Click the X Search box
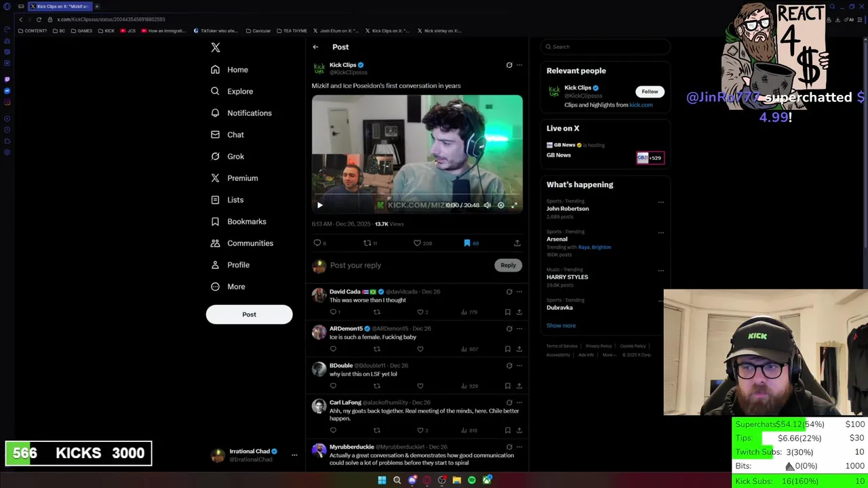 (606, 47)
